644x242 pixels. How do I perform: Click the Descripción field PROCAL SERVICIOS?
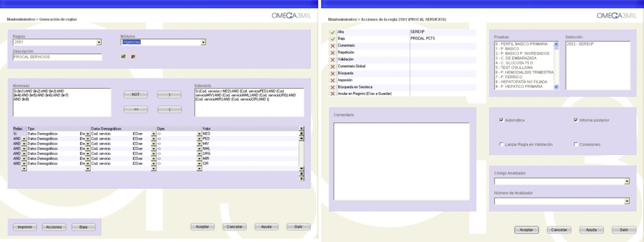coord(57,57)
